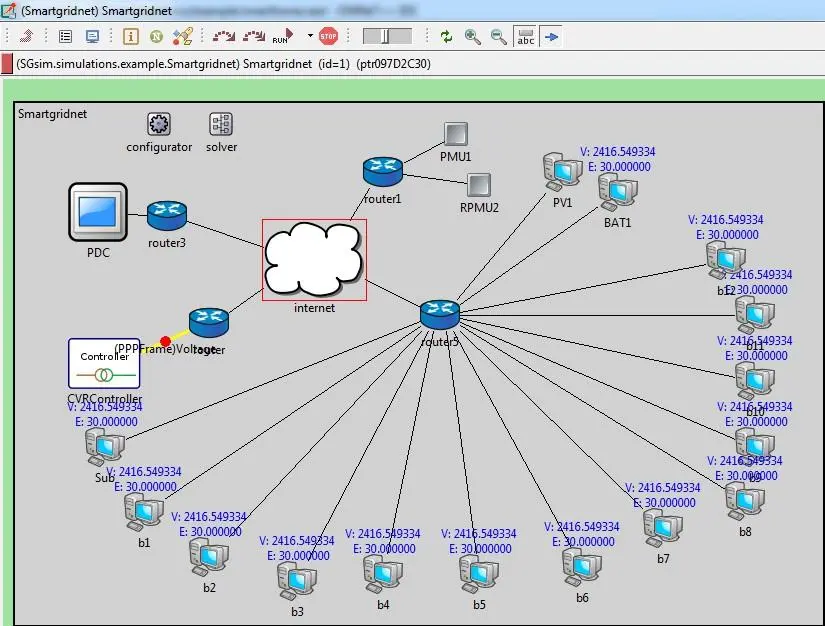Click the blue run-until arrow icon
The image size is (825, 626).
click(x=552, y=36)
